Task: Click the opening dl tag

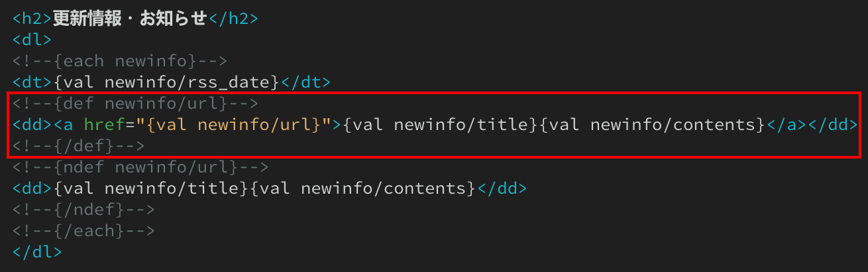Action: [32, 40]
